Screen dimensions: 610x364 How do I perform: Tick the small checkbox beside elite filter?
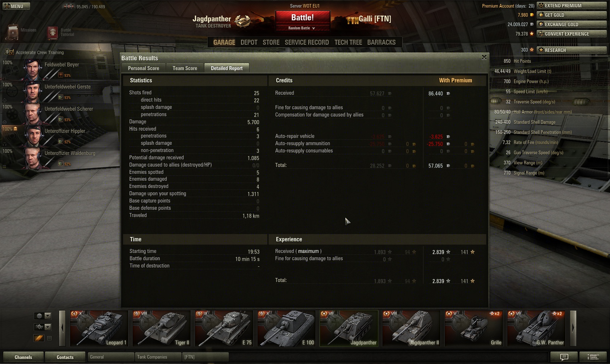click(x=49, y=338)
